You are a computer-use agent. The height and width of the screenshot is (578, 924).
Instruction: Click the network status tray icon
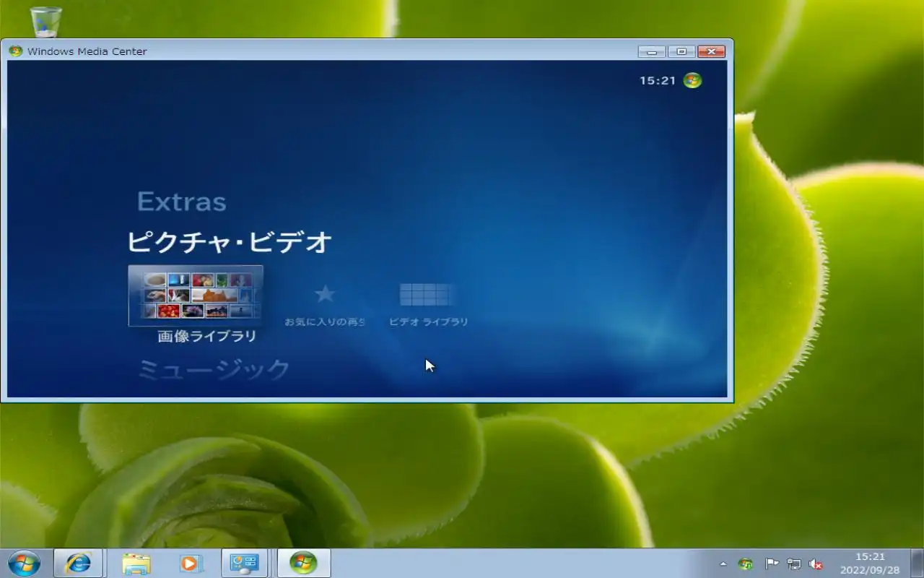(x=794, y=564)
